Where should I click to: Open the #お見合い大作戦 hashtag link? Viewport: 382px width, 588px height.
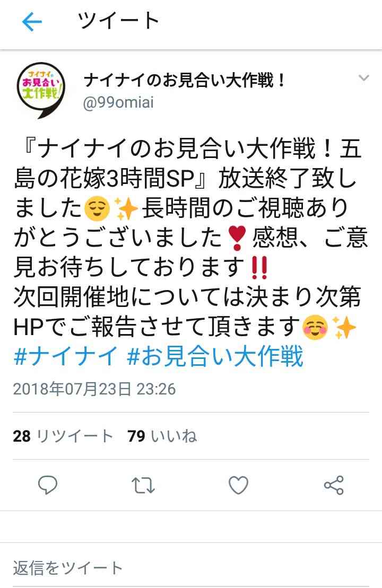pyautogui.click(x=215, y=357)
